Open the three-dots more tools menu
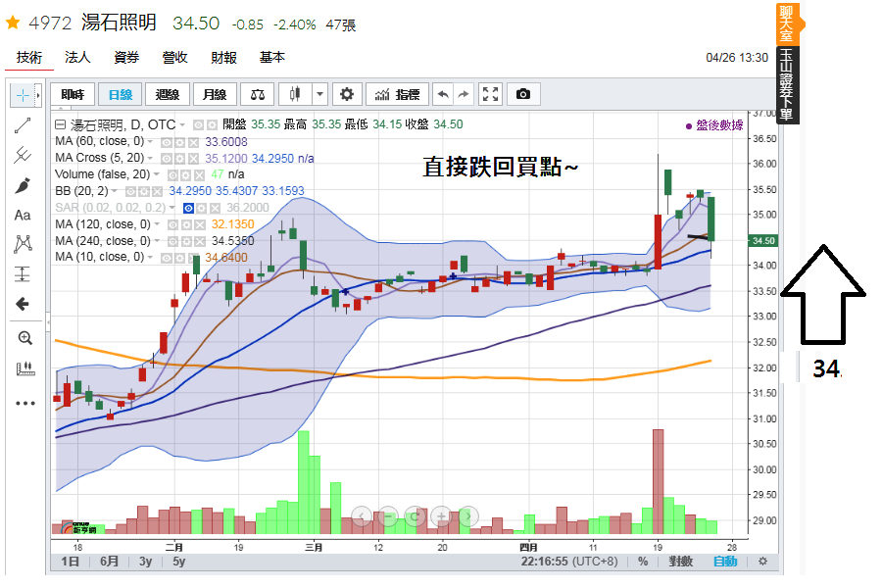 click(24, 403)
